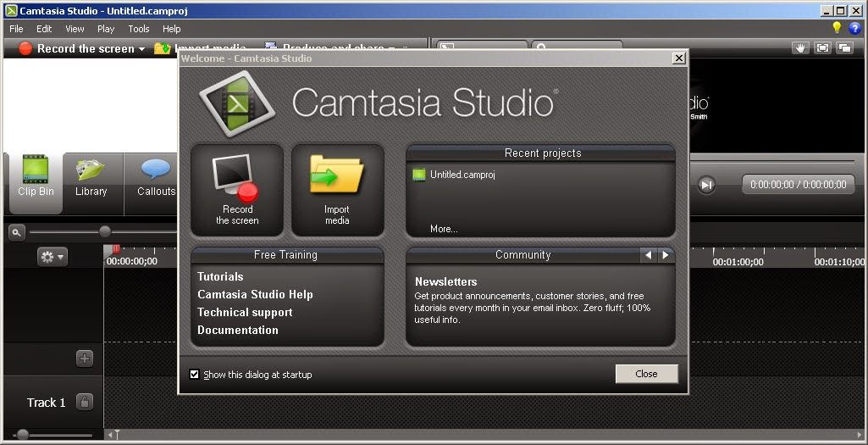Expand the Record the screen dropdown arrow
The width and height of the screenshot is (868, 445).
[141, 49]
